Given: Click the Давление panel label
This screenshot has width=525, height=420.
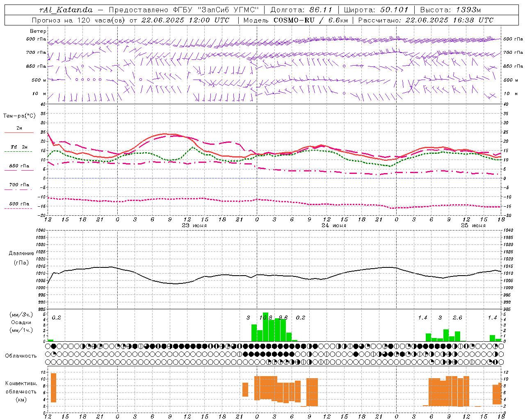Looking at the screenshot, I should tap(21, 253).
